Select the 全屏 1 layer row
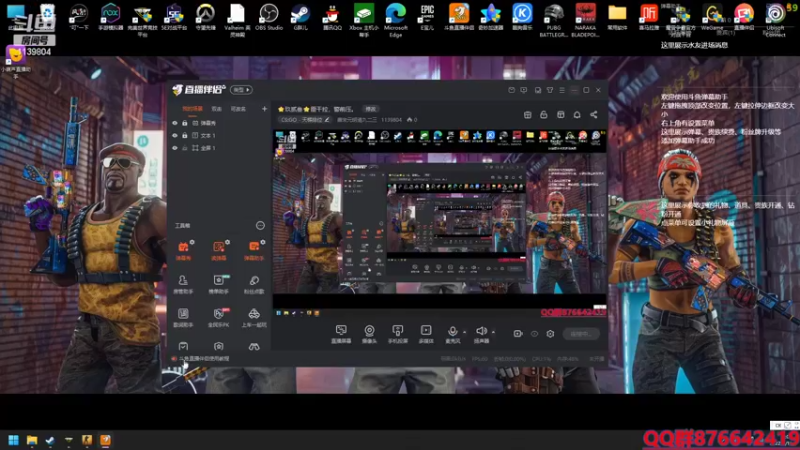 [x=219, y=147]
